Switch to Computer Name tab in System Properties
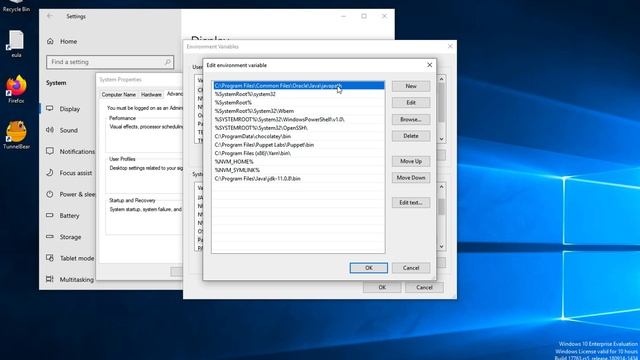The width and height of the screenshot is (640, 360). tap(119, 95)
